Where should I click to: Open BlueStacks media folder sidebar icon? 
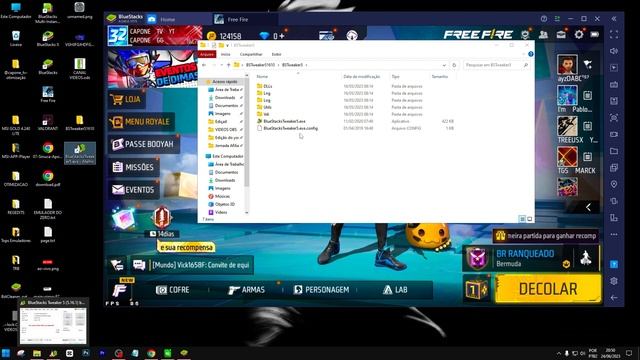pyautogui.click(x=614, y=151)
